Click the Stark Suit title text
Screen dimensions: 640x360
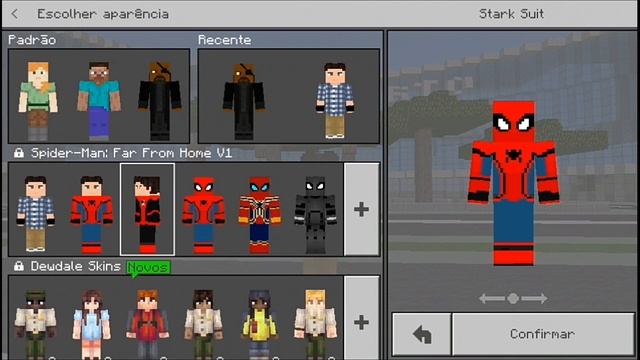pyautogui.click(x=511, y=14)
